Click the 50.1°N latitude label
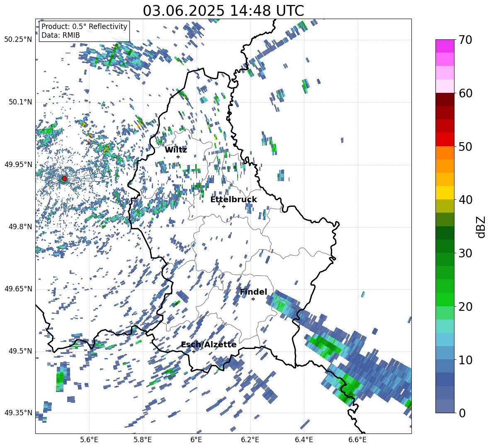The image size is (491, 448). coord(20,102)
